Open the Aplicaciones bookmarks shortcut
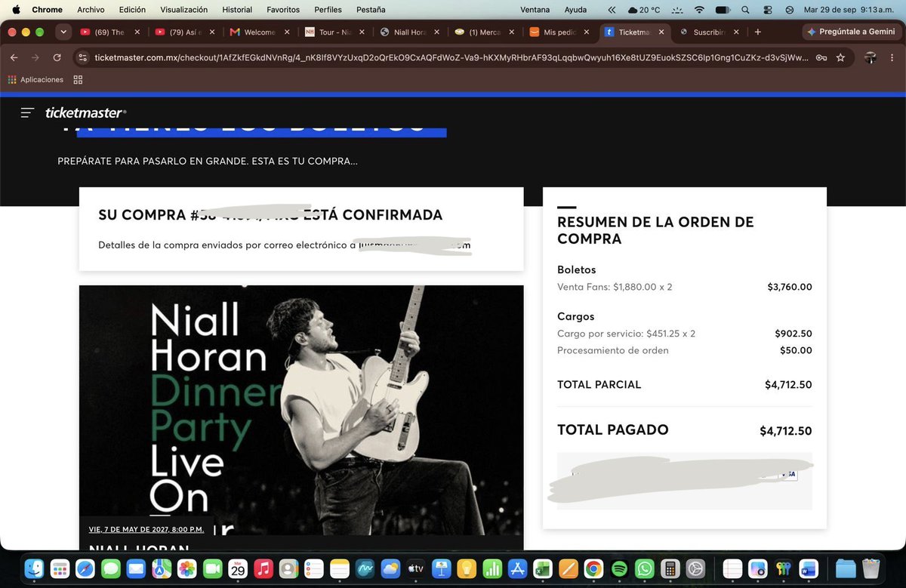906x588 pixels. (36, 79)
